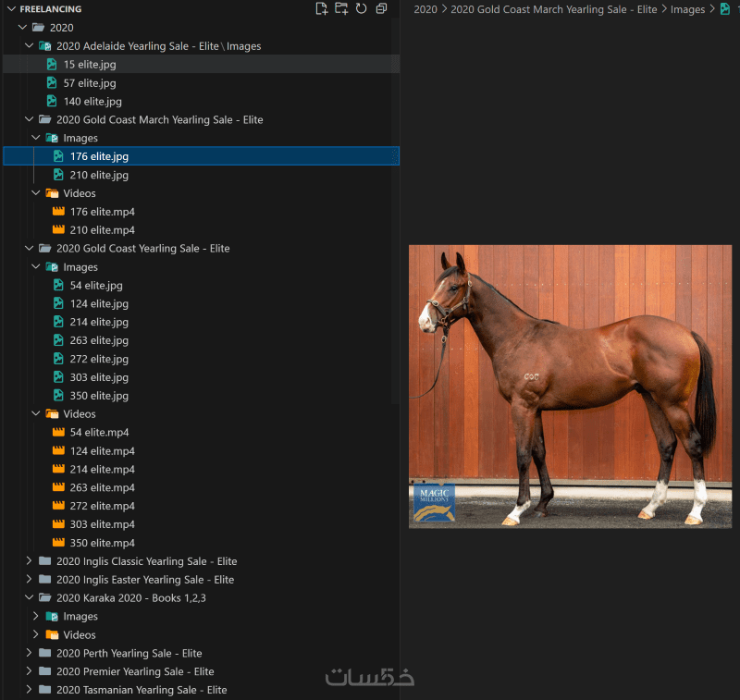Screen dimensions: 740x700
Task: Open 272 elite.mp4 video file
Action: (x=201, y=506)
